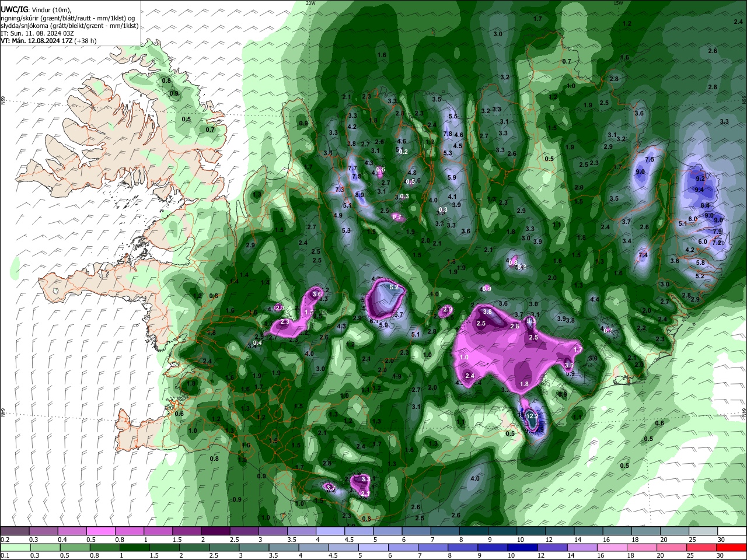Click the 0.2 label of the upper legend

click(x=5, y=540)
